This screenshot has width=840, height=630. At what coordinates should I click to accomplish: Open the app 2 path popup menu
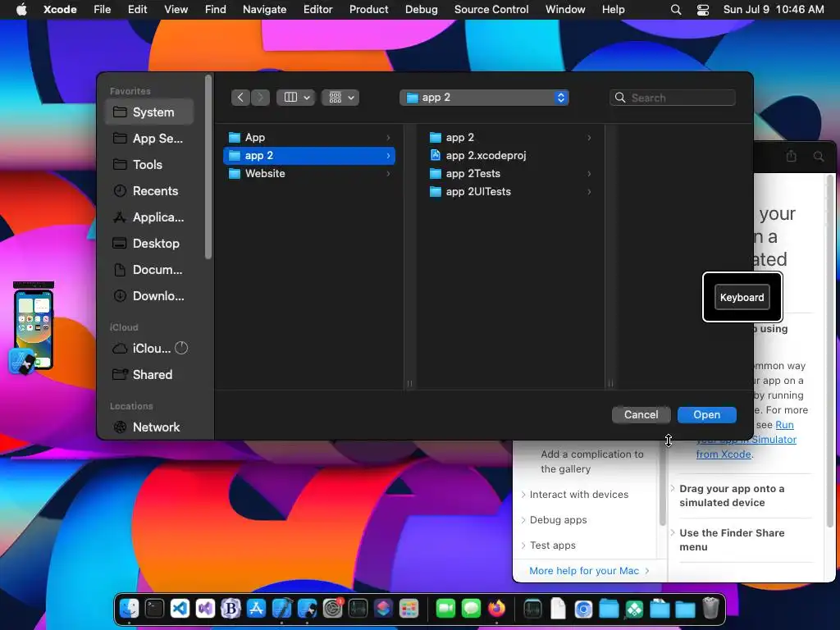coord(484,98)
